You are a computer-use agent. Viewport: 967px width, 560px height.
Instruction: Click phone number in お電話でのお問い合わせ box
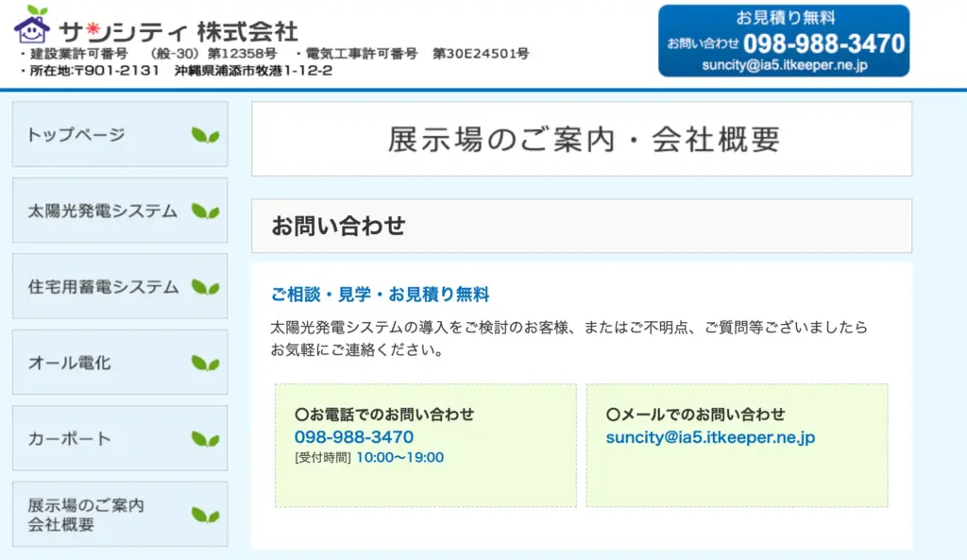tap(354, 437)
